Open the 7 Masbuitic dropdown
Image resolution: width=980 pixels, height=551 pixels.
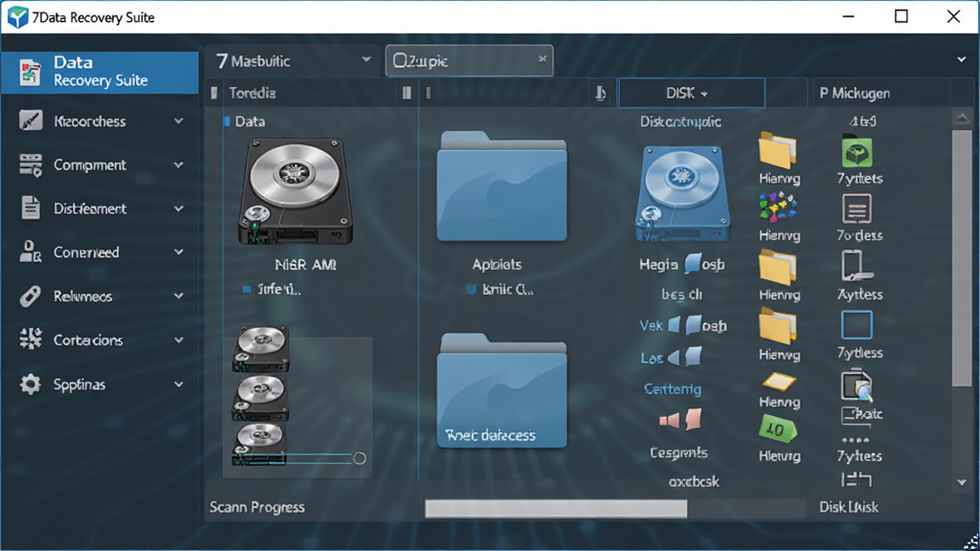click(293, 60)
